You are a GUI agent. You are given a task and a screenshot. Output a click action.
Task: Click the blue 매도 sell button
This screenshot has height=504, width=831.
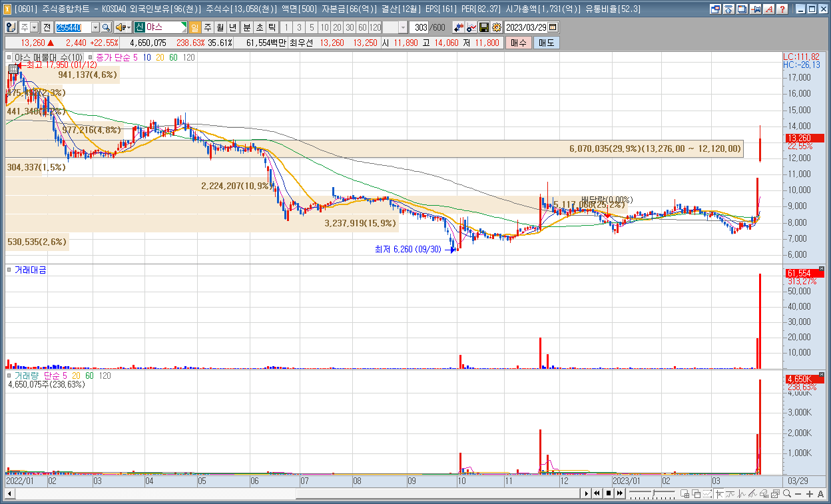tap(546, 43)
